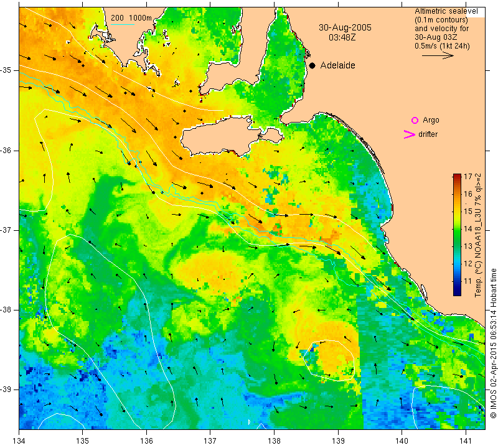Image resolution: width=498 pixels, height=448 pixels.
Task: Click colorbar value label 11
Action: (x=468, y=281)
